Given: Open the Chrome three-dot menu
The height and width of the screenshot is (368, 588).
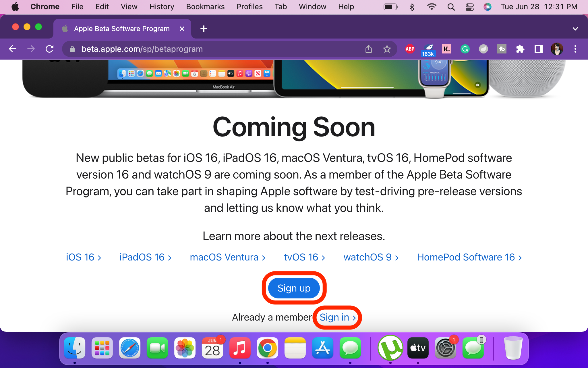Looking at the screenshot, I should pyautogui.click(x=575, y=49).
